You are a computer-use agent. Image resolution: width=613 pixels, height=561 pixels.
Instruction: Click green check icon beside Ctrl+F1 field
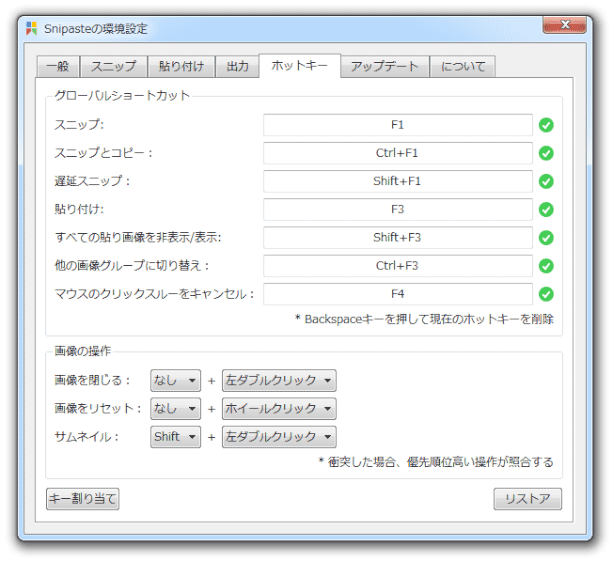546,153
